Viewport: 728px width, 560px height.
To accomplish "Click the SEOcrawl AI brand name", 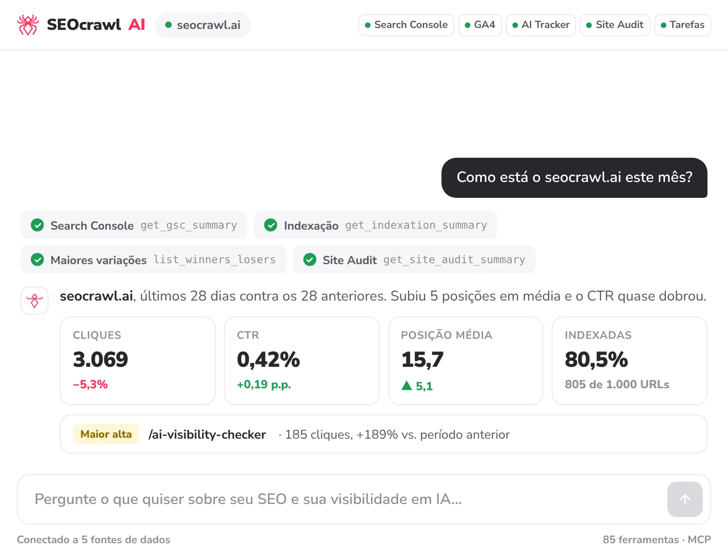I will point(96,25).
